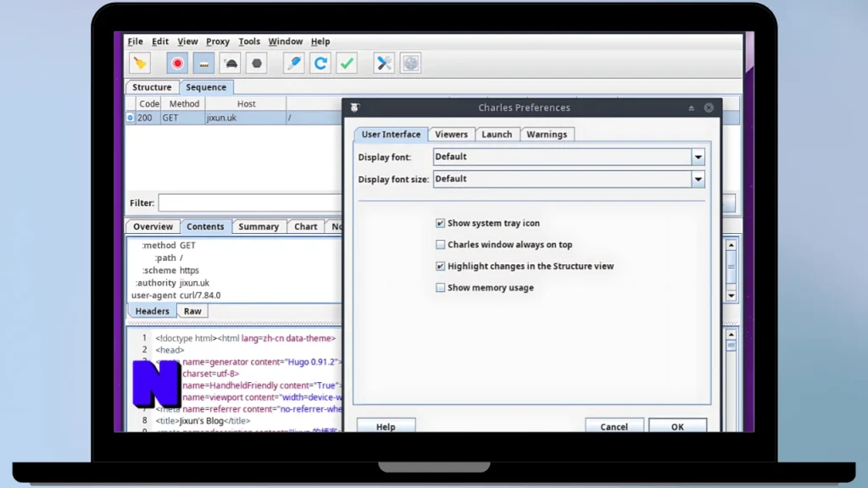The image size is (868, 488).
Task: Click scroll down arrow in request headers pane
Action: click(732, 296)
